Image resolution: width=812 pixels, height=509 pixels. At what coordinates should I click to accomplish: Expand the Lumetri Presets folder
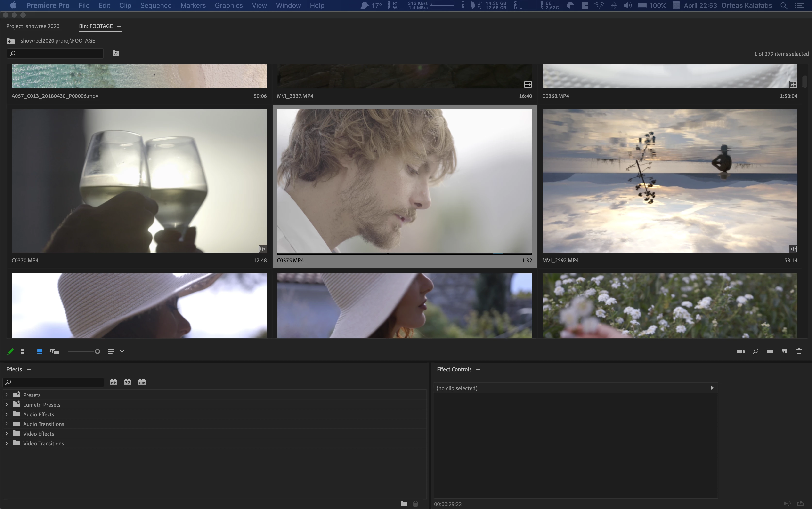(7, 405)
